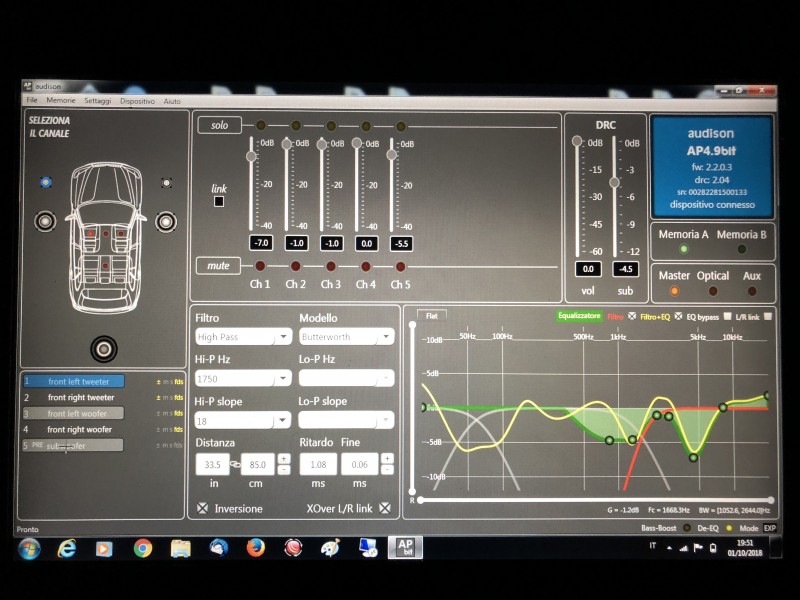This screenshot has width=800, height=600.
Task: Click the Equalizzatore green button
Action: click(x=579, y=316)
